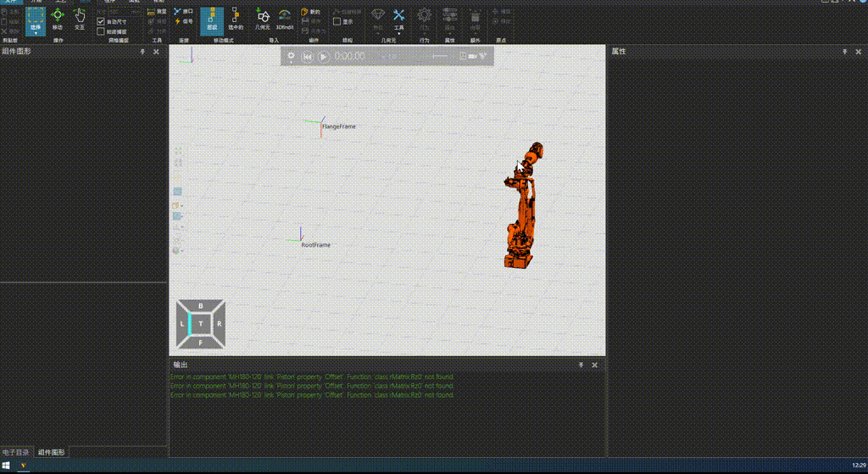This screenshot has height=474, width=868.
Task: Toggle the 显示 checkbox in 结构 group
Action: tap(337, 21)
